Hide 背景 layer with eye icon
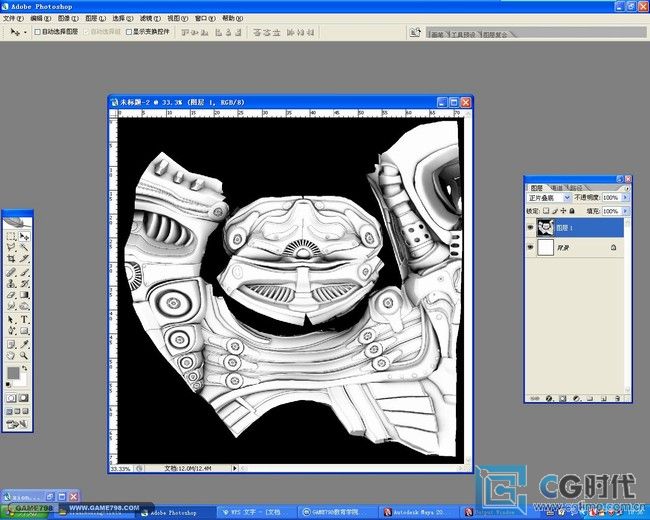 530,247
